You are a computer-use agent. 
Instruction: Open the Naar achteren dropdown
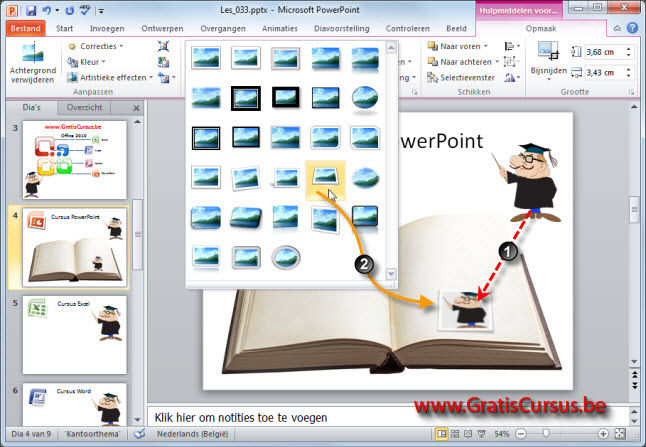tap(463, 62)
